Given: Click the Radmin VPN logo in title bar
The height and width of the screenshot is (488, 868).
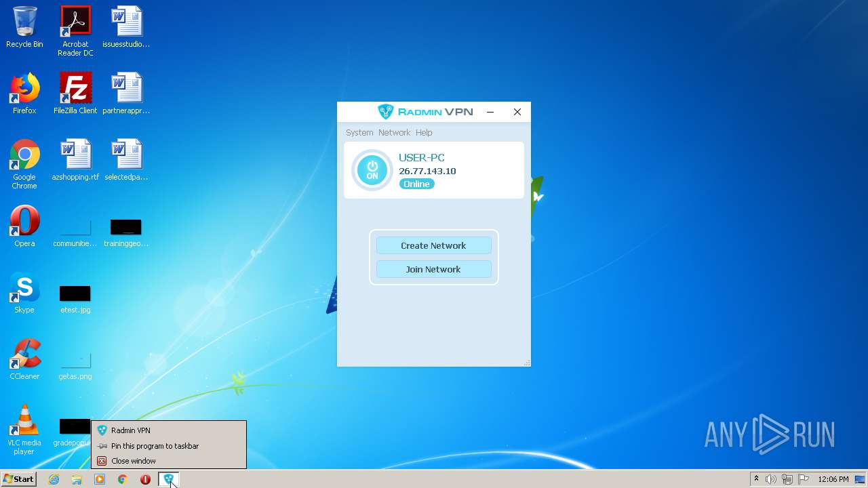Looking at the screenshot, I should point(425,112).
